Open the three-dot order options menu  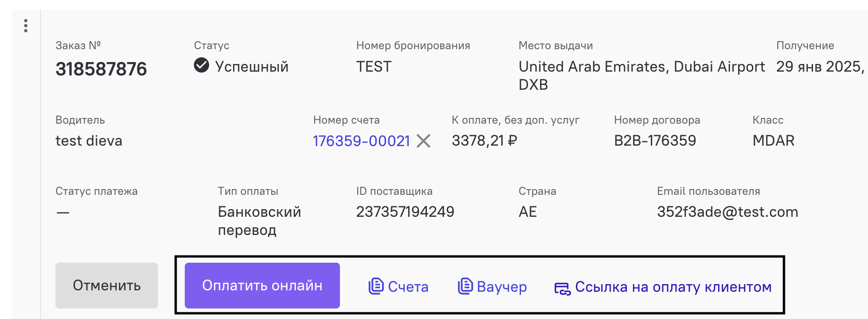click(x=26, y=26)
